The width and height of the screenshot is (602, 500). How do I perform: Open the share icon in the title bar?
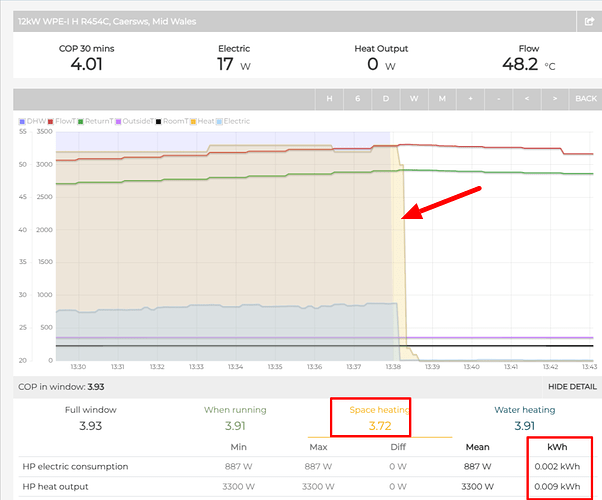point(589,22)
